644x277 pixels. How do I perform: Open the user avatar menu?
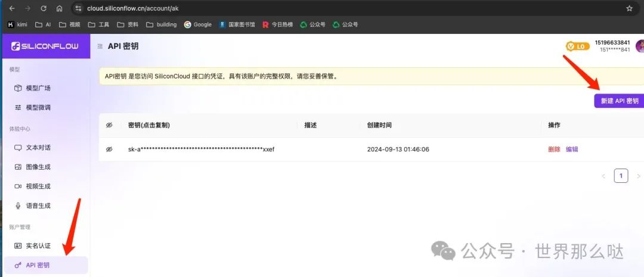coord(640,46)
